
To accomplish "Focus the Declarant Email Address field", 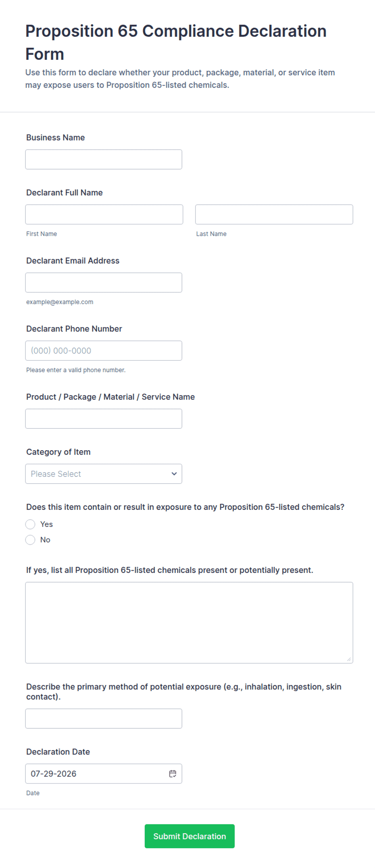I will point(104,283).
